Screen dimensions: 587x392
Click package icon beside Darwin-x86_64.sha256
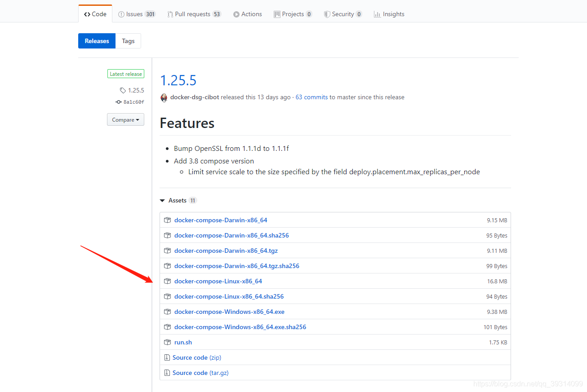167,235
